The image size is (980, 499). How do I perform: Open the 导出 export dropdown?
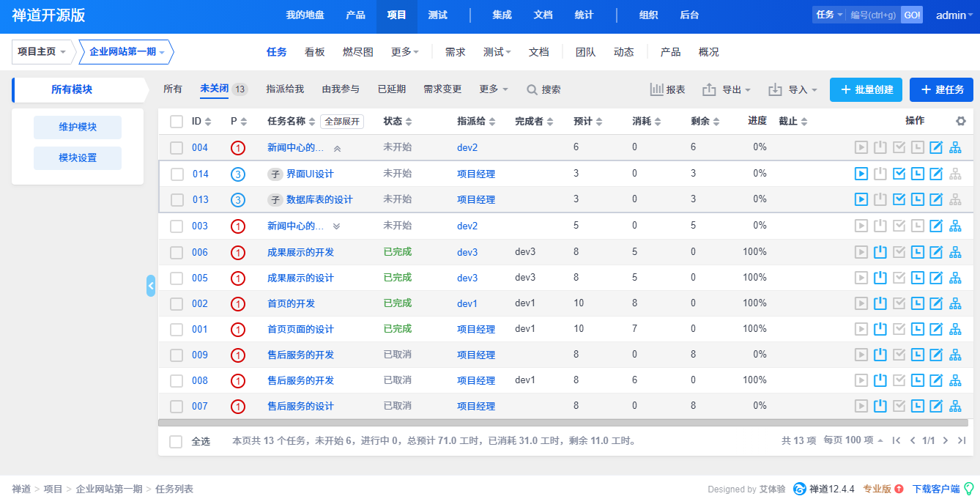click(x=727, y=89)
